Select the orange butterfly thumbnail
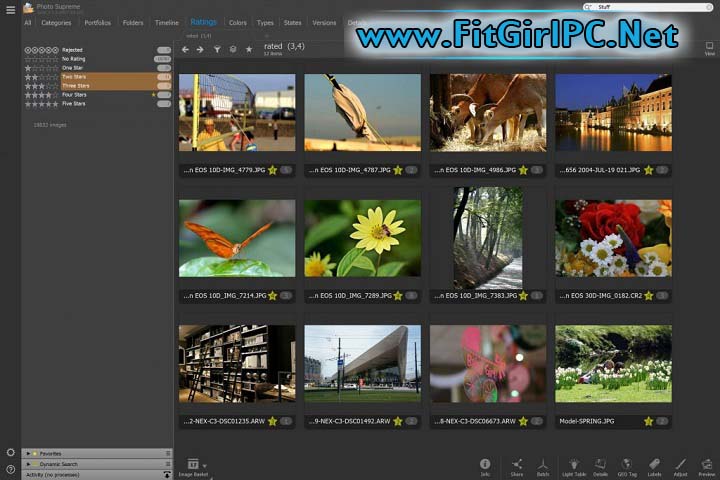This screenshot has height=480, width=720. (237, 238)
